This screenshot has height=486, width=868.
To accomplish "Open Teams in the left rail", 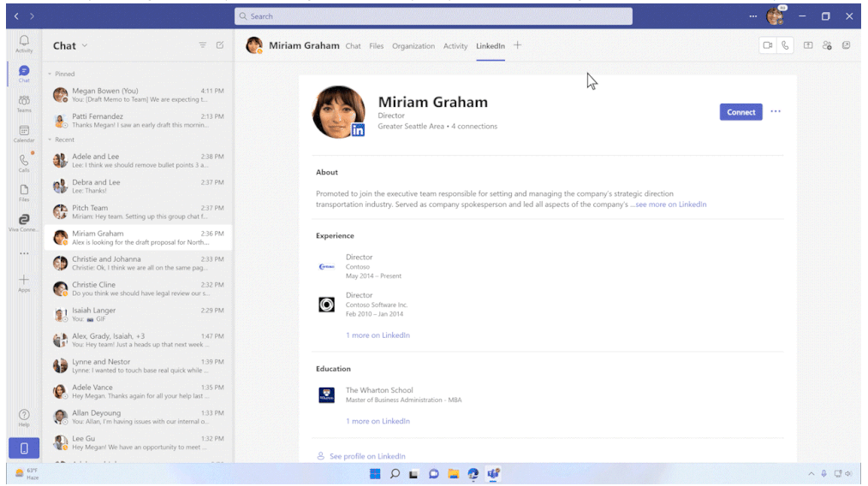I will click(24, 104).
